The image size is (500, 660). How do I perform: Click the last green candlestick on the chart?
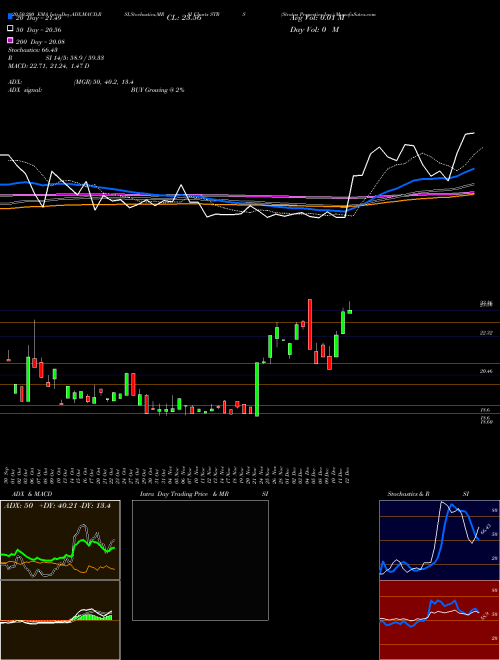(349, 312)
